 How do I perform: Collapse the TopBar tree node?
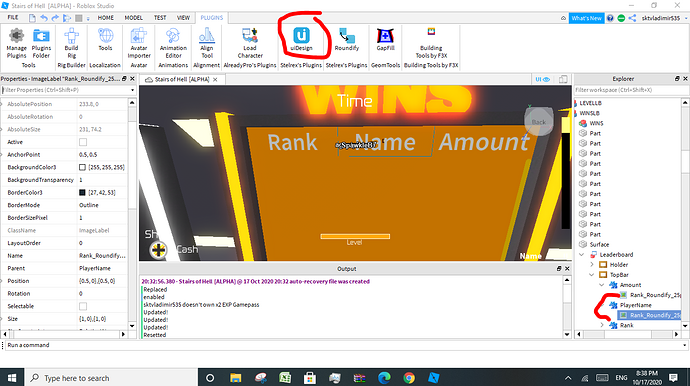(592, 275)
